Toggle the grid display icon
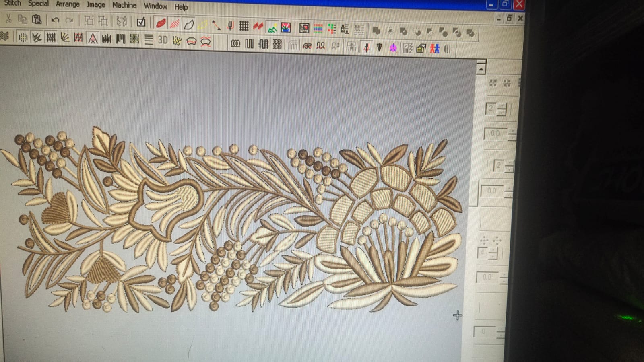 (244, 26)
